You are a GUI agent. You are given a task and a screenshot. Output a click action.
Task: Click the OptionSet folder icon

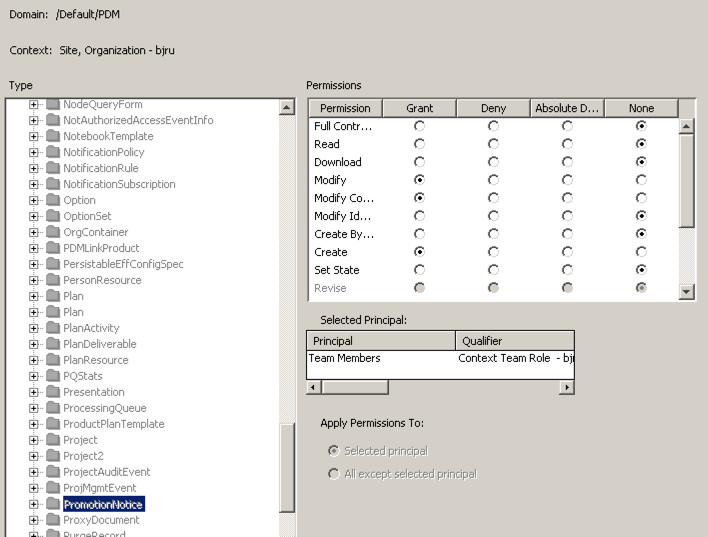pyautogui.click(x=53, y=216)
